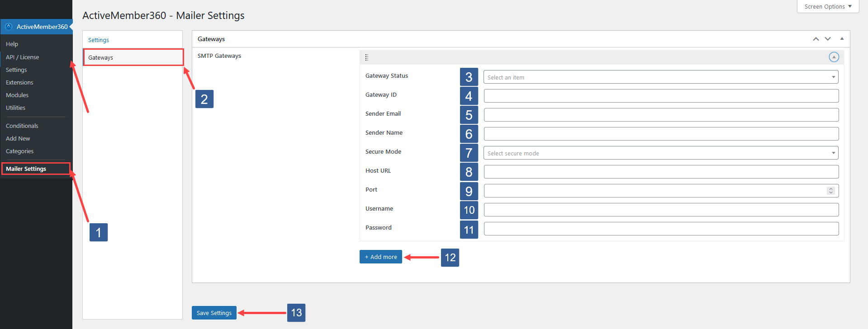Click the Secure Mode label
This screenshot has height=329, width=868.
383,151
